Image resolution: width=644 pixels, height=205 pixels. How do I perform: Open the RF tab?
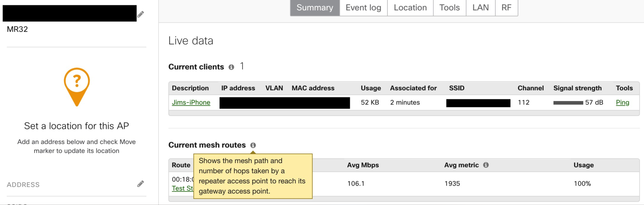click(507, 8)
